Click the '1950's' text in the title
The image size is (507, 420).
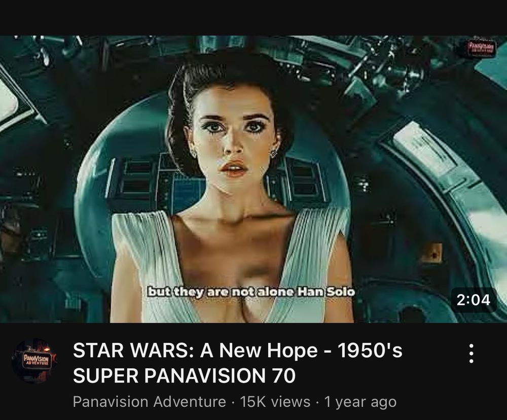click(x=370, y=351)
